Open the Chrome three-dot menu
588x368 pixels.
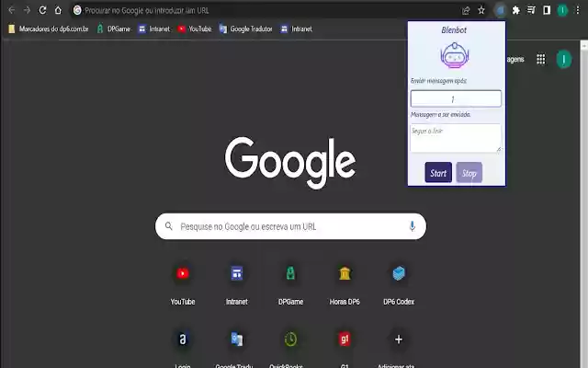coord(578,10)
